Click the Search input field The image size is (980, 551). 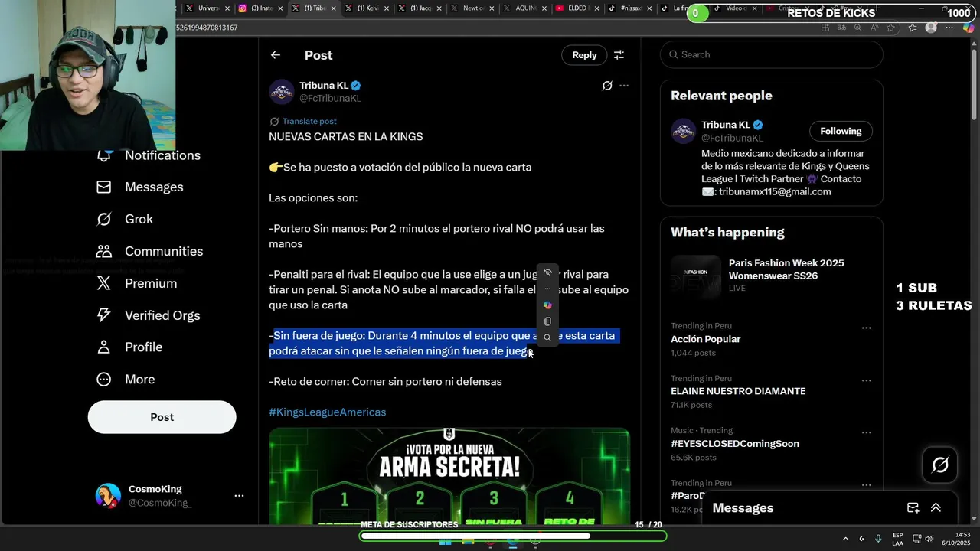coord(772,54)
